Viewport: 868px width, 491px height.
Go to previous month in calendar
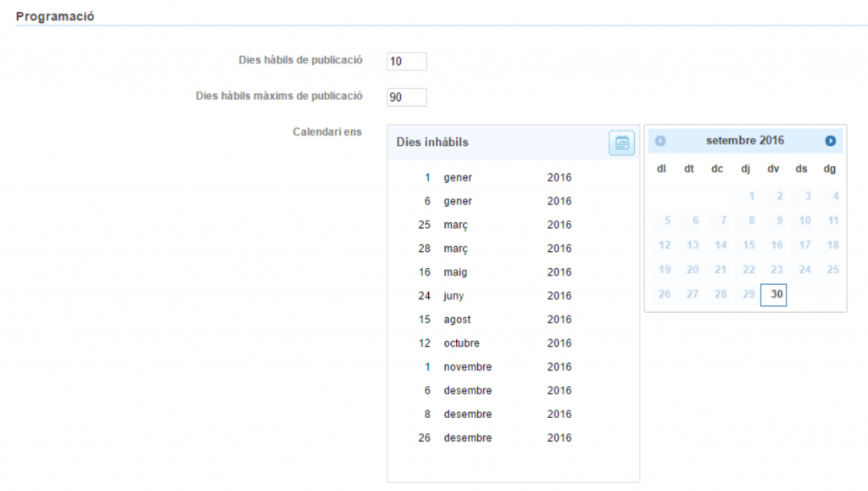tap(660, 141)
